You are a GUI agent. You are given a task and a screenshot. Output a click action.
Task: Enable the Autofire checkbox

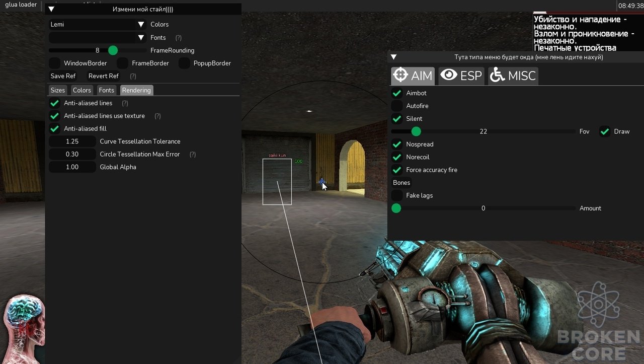[x=397, y=106]
